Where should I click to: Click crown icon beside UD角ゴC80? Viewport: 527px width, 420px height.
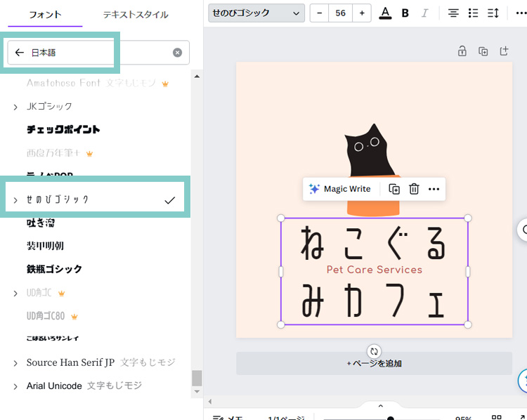coord(74,317)
